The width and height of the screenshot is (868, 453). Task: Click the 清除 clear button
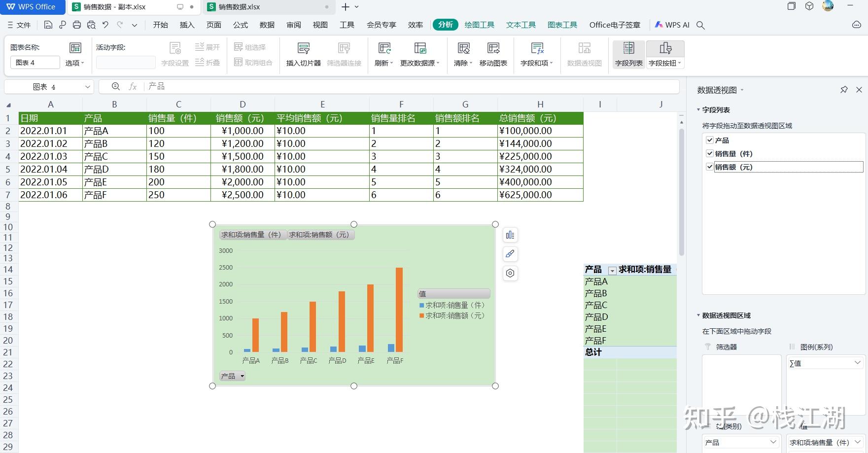[462, 53]
